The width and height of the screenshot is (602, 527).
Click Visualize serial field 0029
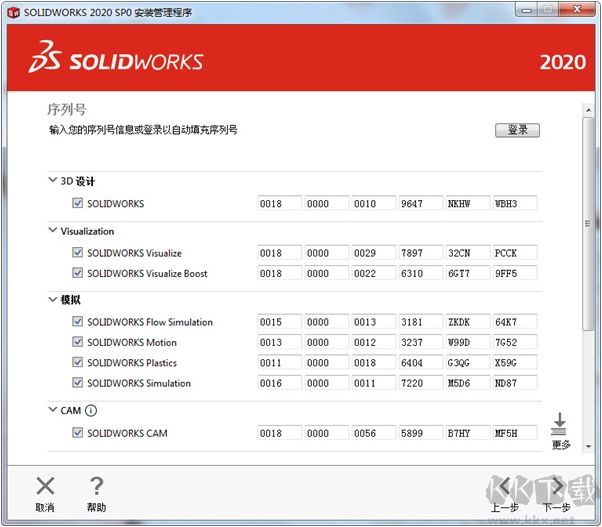click(373, 253)
